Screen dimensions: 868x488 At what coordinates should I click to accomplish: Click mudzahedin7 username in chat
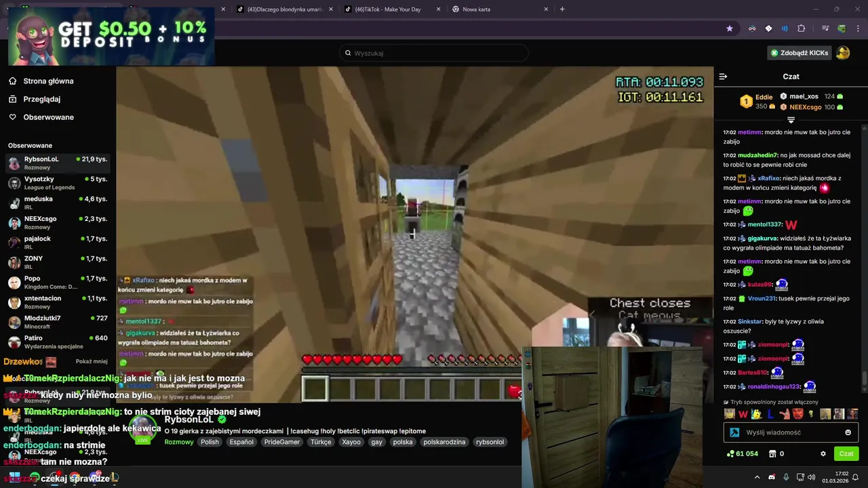click(x=757, y=155)
